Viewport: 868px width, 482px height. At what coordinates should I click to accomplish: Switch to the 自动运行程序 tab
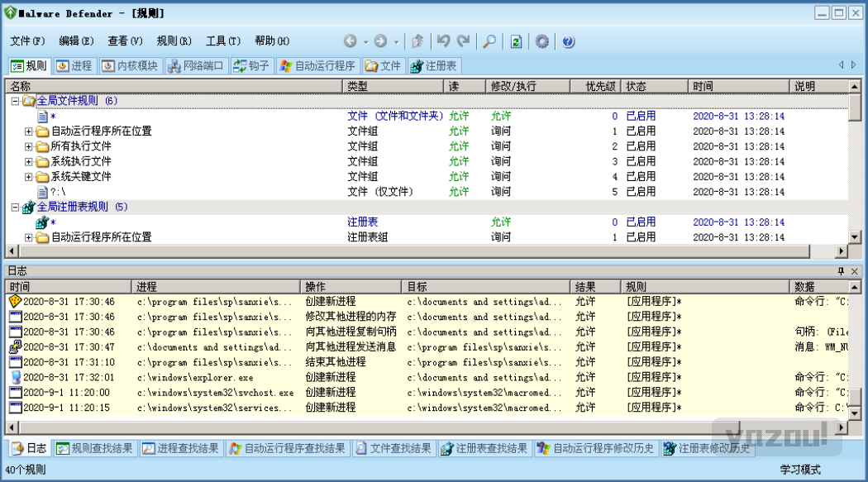[x=317, y=66]
